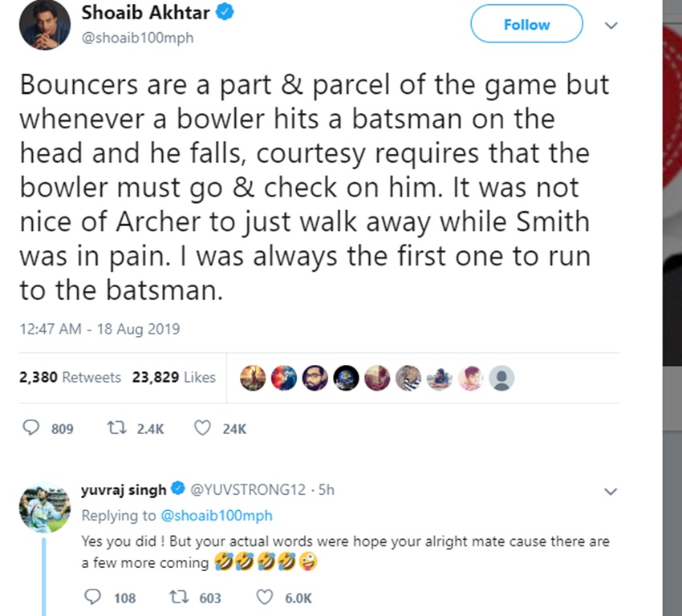Click the first liker avatar thumbnail

point(254,377)
